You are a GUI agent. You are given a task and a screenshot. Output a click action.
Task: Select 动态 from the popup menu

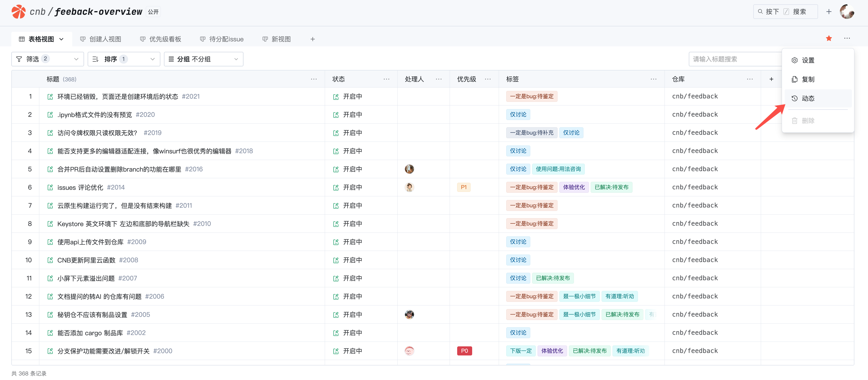(808, 98)
